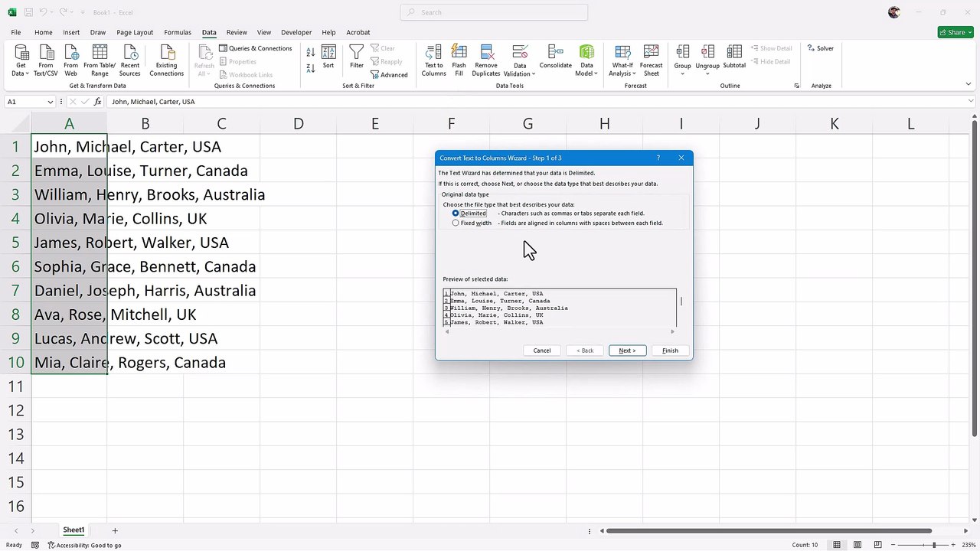Open the Acrobat tab
The image size is (980, 551).
[358, 32]
